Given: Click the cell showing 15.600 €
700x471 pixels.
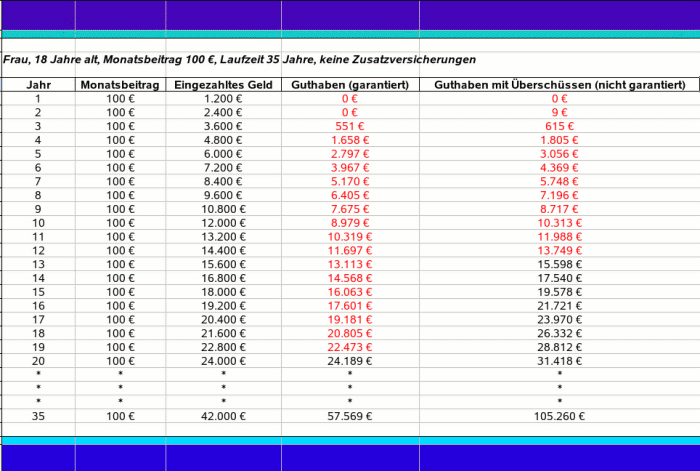Looking at the screenshot, I should (x=223, y=265).
